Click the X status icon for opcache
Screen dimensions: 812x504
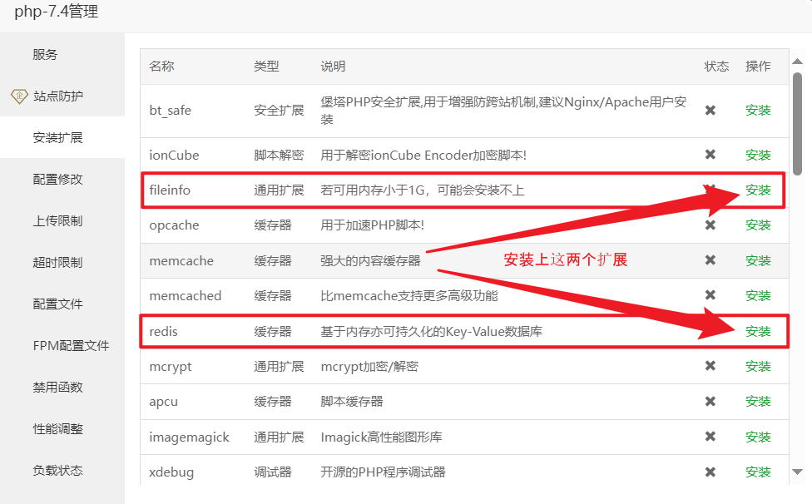point(710,225)
